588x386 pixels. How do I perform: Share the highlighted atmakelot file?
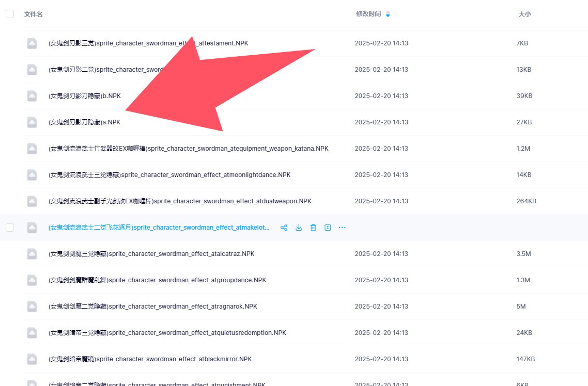[284, 228]
